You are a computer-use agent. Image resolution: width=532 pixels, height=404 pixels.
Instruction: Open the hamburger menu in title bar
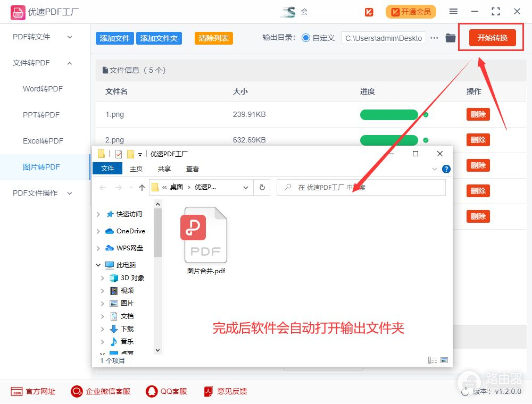pos(453,12)
